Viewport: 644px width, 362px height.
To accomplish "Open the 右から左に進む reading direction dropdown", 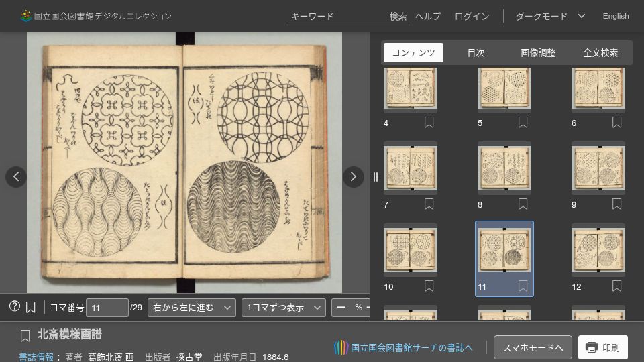I will (192, 308).
